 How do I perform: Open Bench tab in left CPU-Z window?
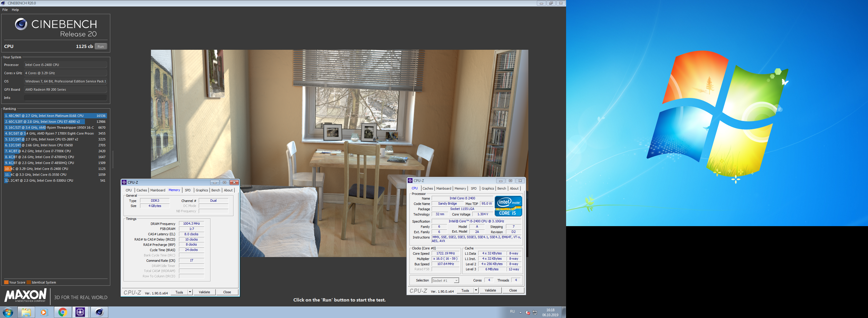tap(216, 190)
